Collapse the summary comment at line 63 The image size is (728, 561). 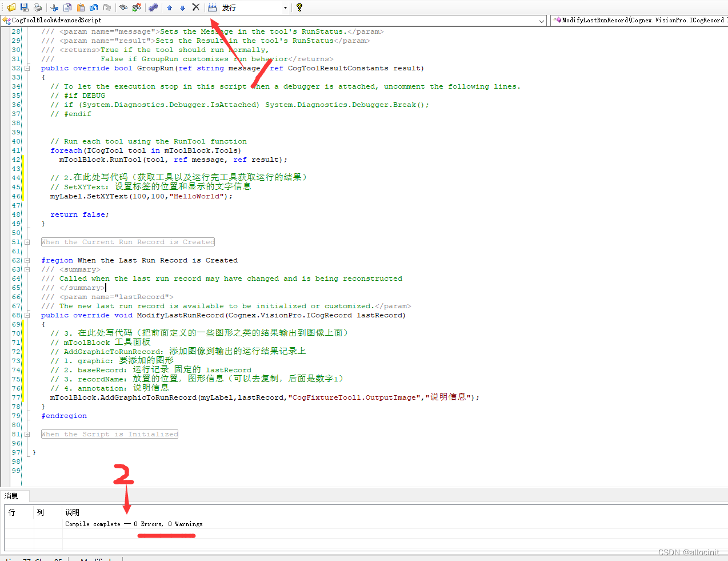(x=27, y=269)
